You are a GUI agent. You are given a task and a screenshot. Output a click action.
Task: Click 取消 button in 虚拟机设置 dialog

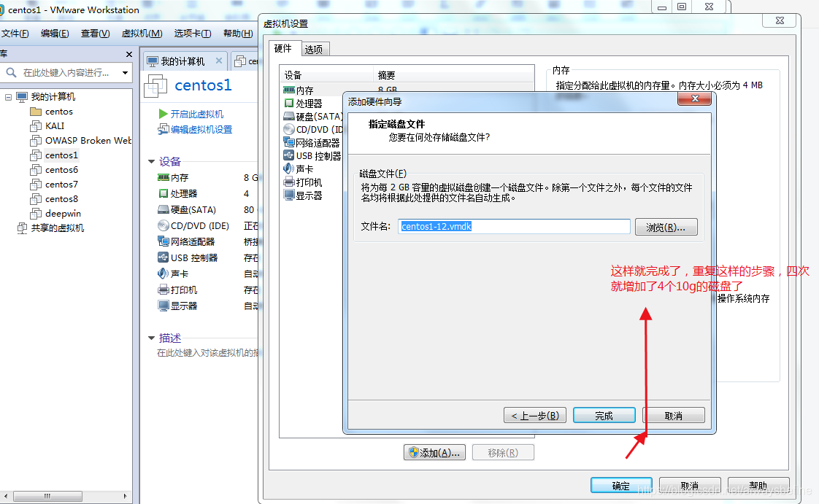click(x=690, y=486)
